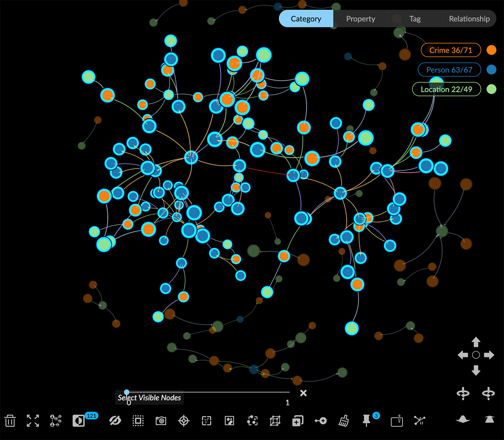
Task: Click the Person 63/67 category label
Action: (x=449, y=70)
